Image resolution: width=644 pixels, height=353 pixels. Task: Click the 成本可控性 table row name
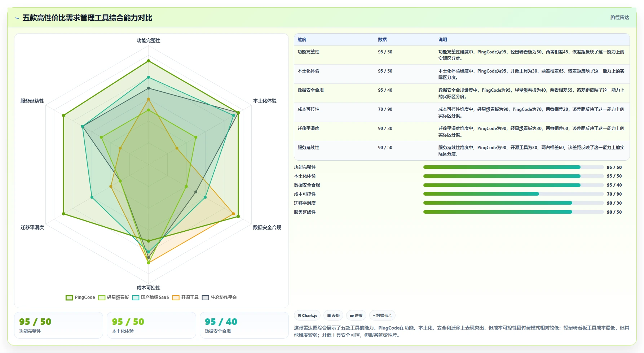[x=308, y=109]
